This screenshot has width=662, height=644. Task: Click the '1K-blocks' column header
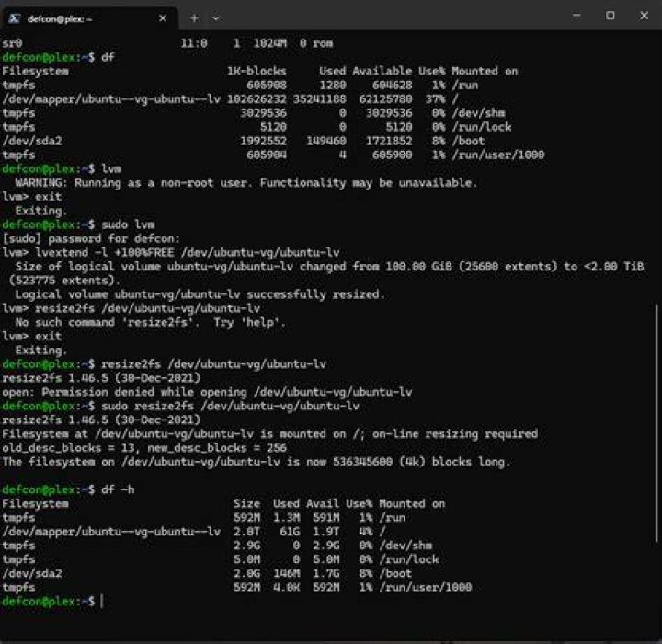[x=257, y=72]
